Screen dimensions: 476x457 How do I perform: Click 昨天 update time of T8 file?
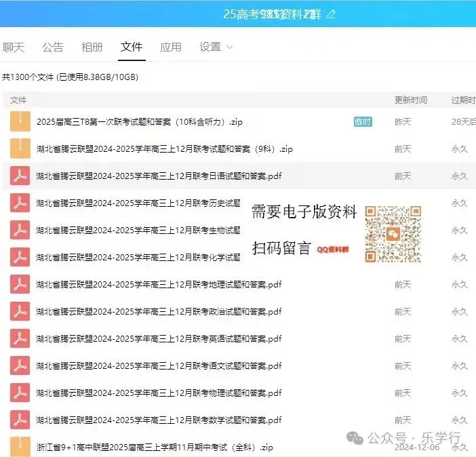coord(403,122)
